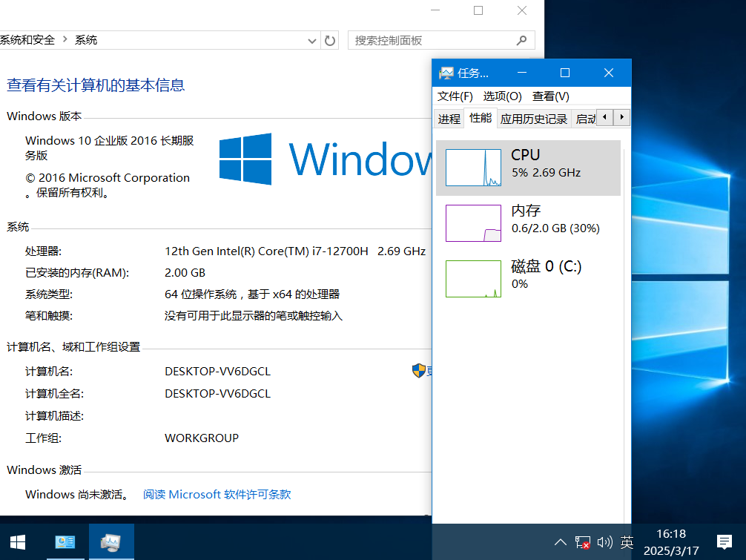Open 选项(O) menu in Task Manager

pos(502,96)
